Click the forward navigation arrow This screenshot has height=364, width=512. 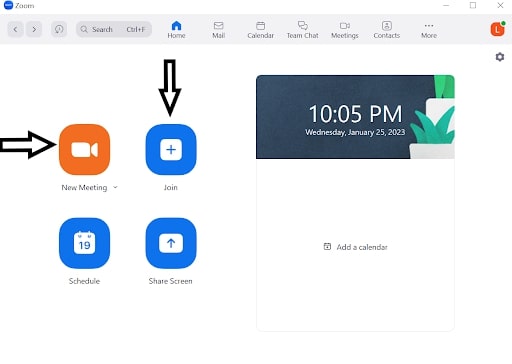point(34,29)
